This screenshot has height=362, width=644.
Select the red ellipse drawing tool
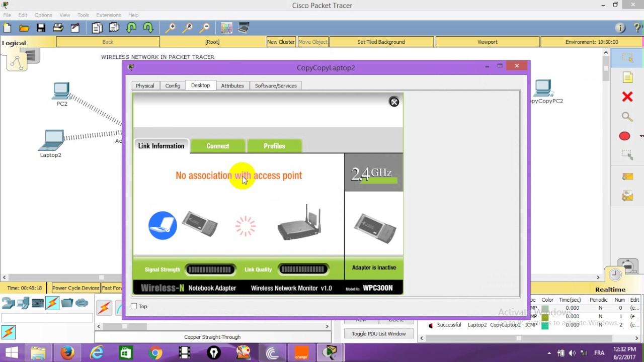click(x=624, y=136)
